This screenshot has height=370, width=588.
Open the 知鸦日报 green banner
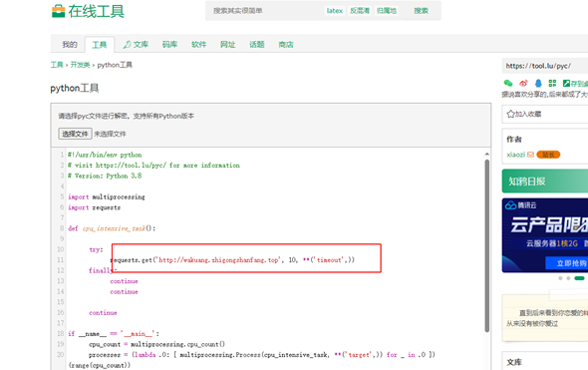tap(545, 182)
